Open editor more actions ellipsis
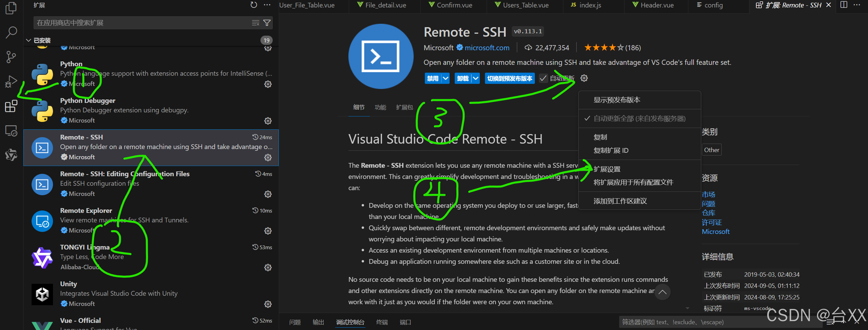The height and width of the screenshot is (330, 868). tap(857, 5)
